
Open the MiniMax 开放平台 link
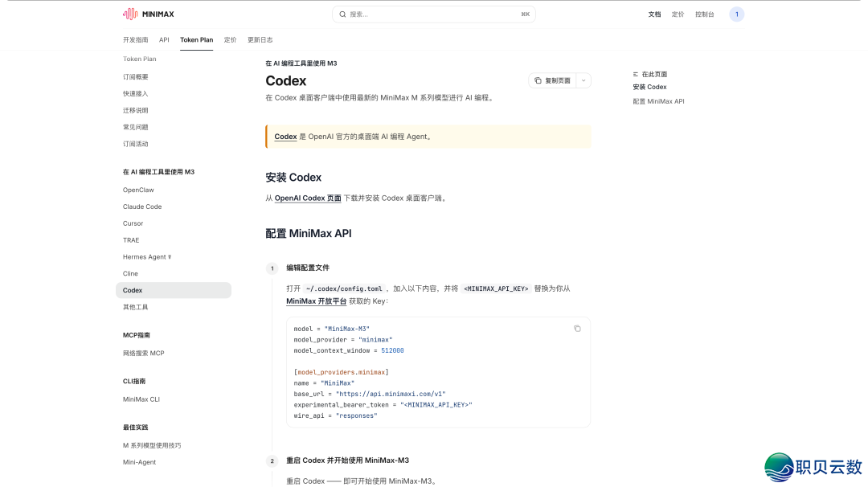coord(316,301)
